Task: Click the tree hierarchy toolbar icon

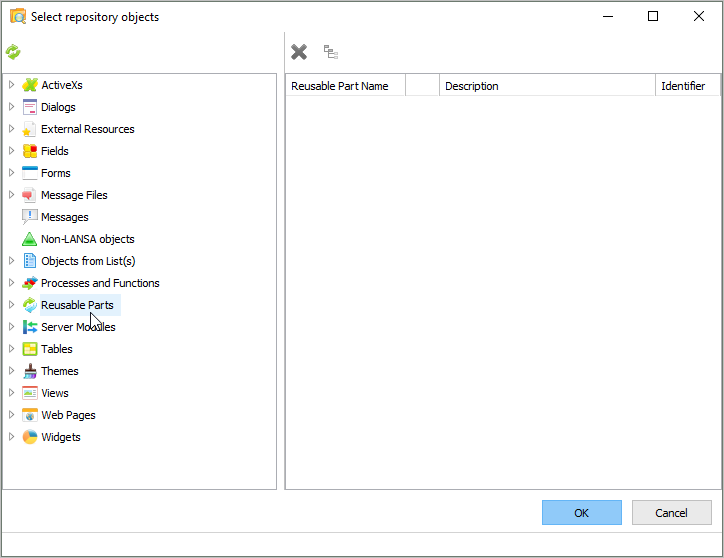Action: click(330, 52)
